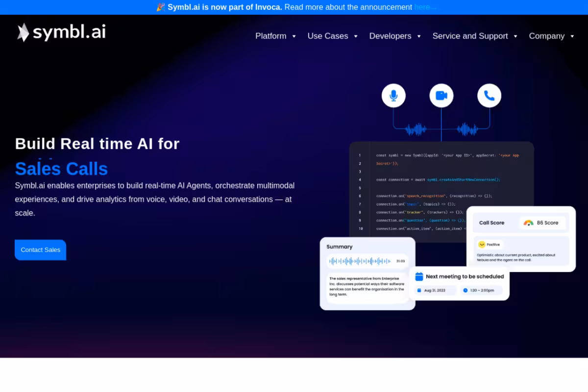The image size is (588, 392).
Task: Click the 31:09 audio duration
Action: pyautogui.click(x=400, y=261)
